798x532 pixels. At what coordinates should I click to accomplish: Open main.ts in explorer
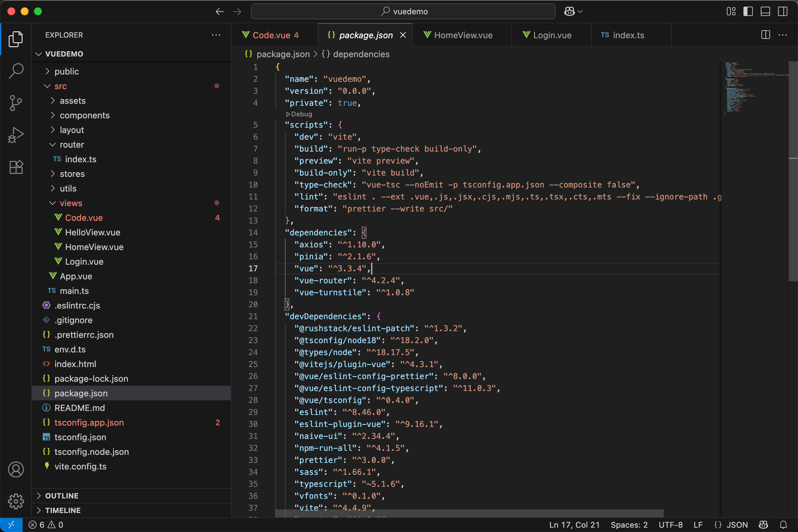pyautogui.click(x=132, y=291)
